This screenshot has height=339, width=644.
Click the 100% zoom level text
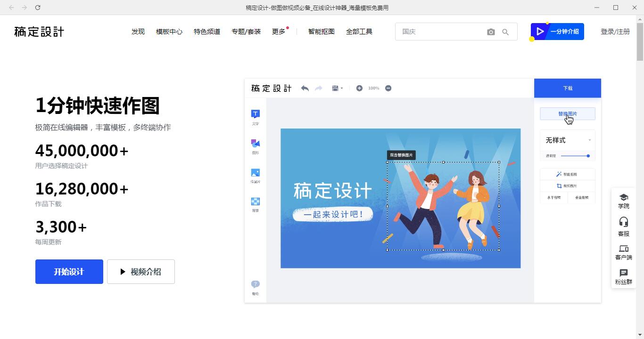374,88
